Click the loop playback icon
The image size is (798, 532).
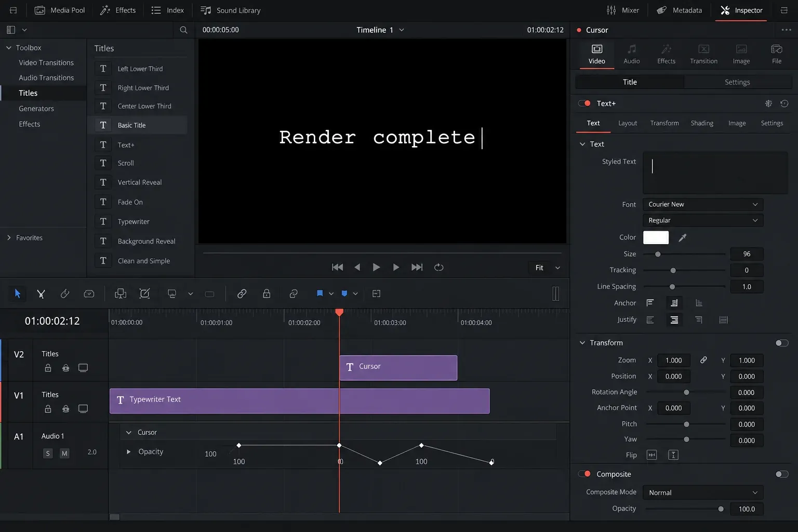tap(438, 267)
